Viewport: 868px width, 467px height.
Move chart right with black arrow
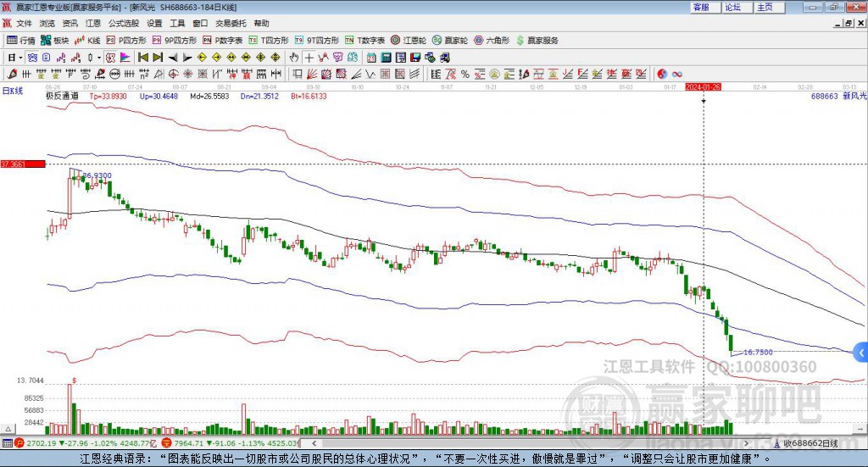[187, 58]
